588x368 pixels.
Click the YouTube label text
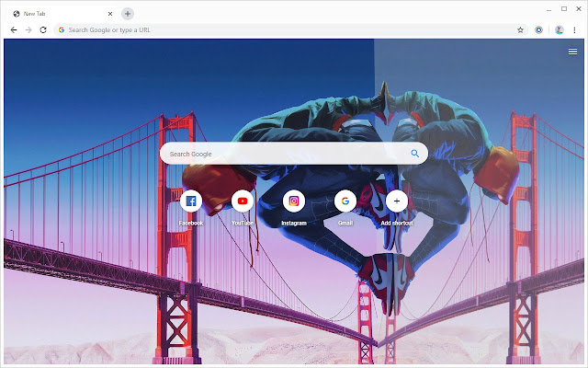click(243, 223)
